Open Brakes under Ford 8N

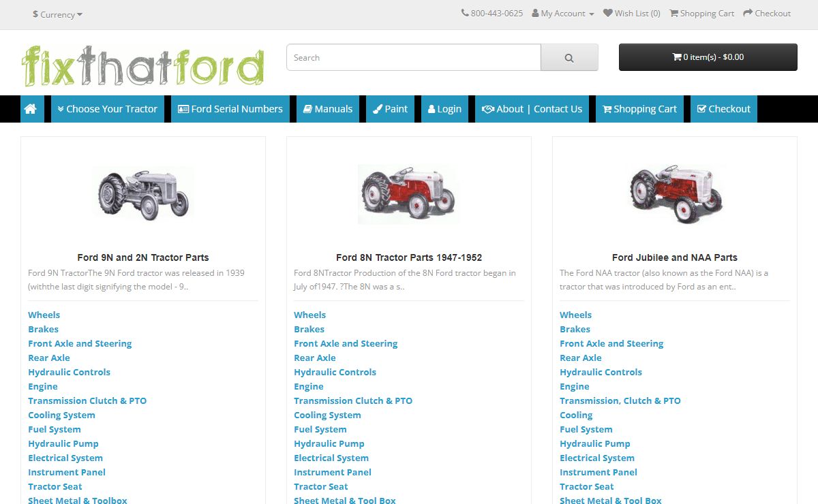coord(309,329)
